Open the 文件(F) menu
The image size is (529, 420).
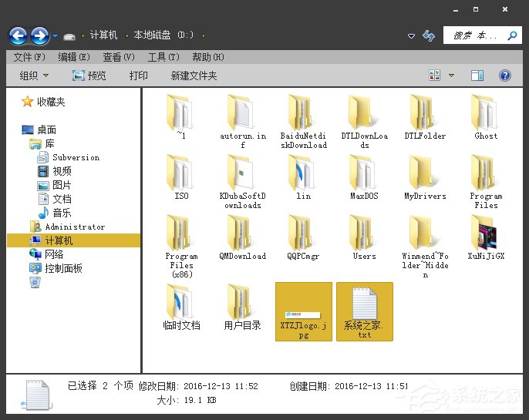click(x=29, y=57)
